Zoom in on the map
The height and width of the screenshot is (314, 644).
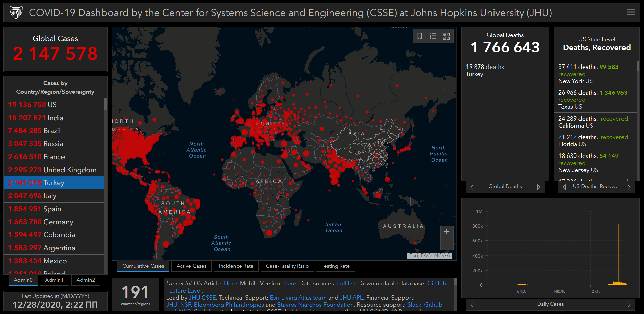[x=447, y=232]
